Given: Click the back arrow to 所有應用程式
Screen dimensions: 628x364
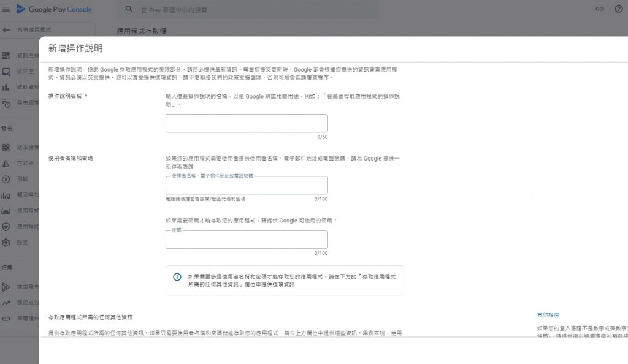Looking at the screenshot, I should tap(6, 30).
